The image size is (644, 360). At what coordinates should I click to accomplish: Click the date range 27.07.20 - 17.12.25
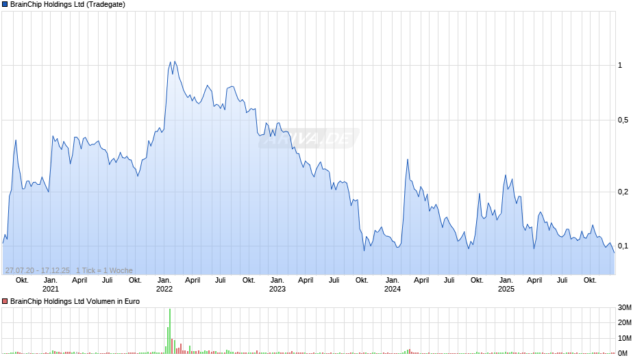(38, 270)
